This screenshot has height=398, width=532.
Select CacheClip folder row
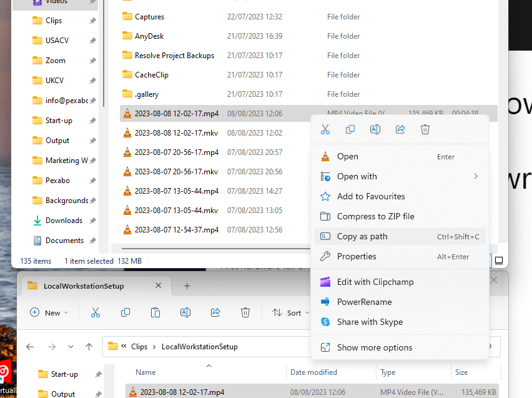[308, 75]
